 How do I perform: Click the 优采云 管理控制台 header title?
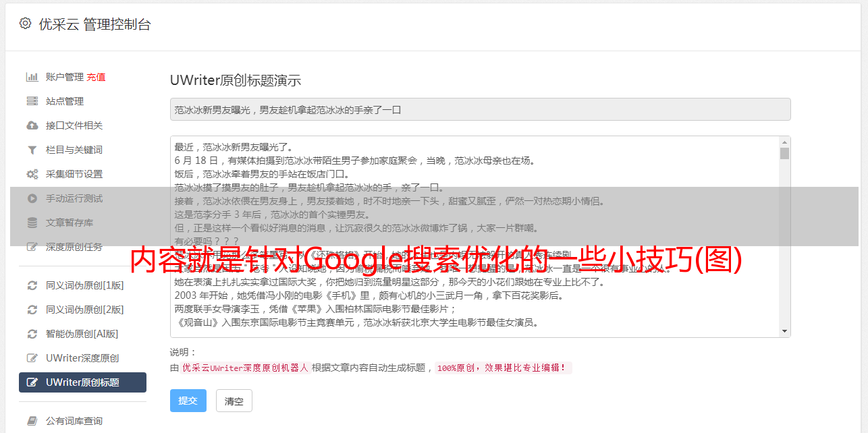tap(94, 24)
